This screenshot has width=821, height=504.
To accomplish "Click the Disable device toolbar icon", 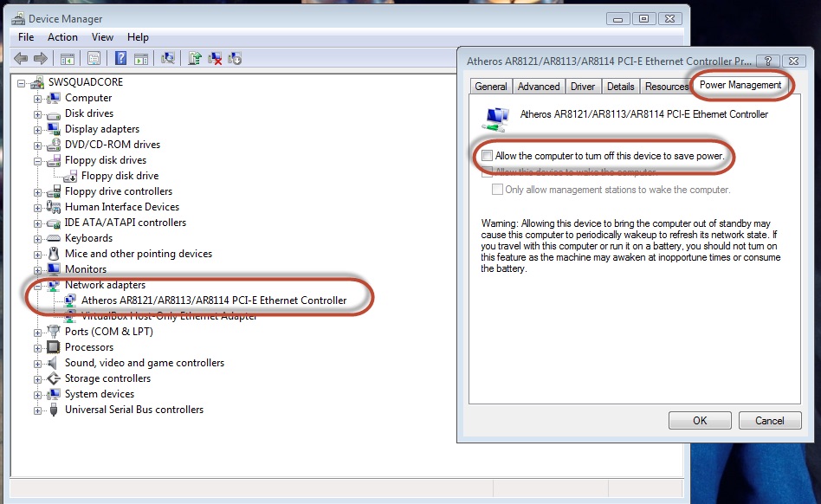I will coord(235,58).
